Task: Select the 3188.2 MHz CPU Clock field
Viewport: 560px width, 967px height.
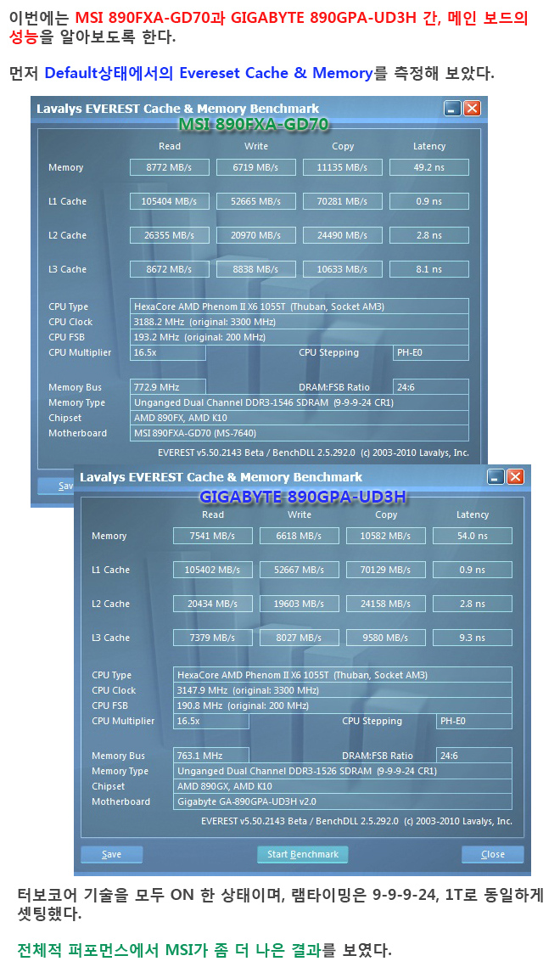Action: (x=300, y=322)
